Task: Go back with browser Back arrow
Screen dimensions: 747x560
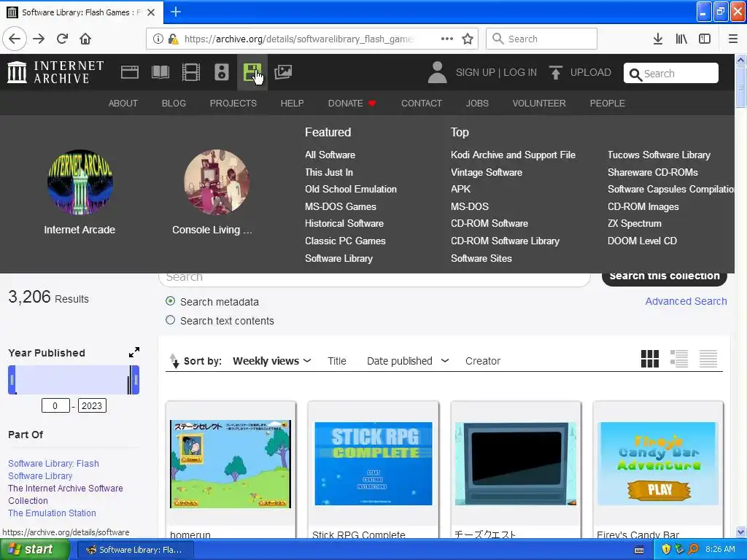Action: coord(15,39)
